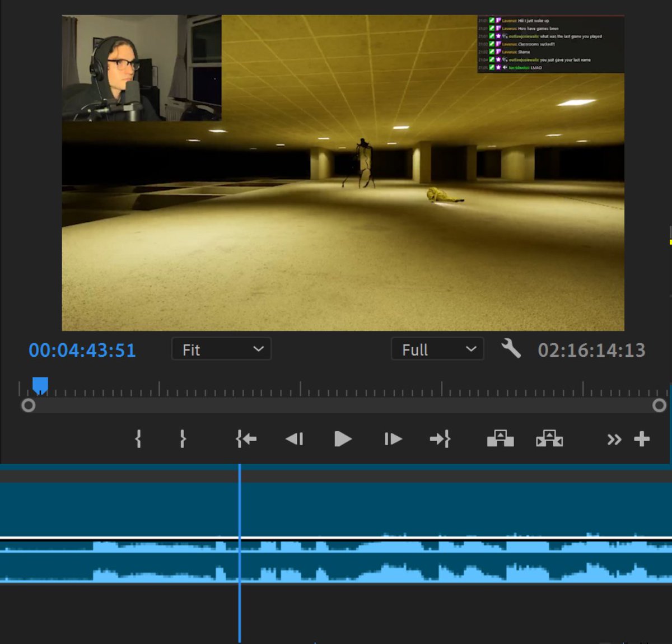
Task: Click the zoom scroll bar between handles
Action: coord(344,405)
